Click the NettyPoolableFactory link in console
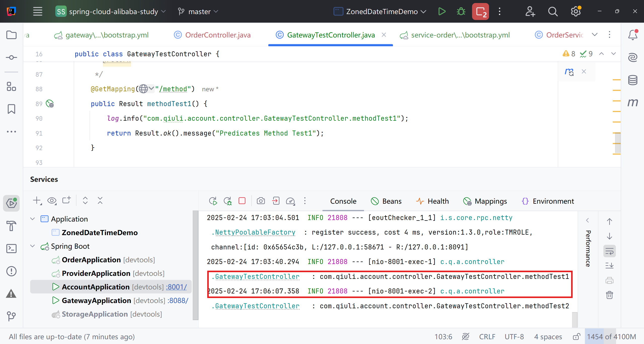The width and height of the screenshot is (644, 344). tap(255, 232)
